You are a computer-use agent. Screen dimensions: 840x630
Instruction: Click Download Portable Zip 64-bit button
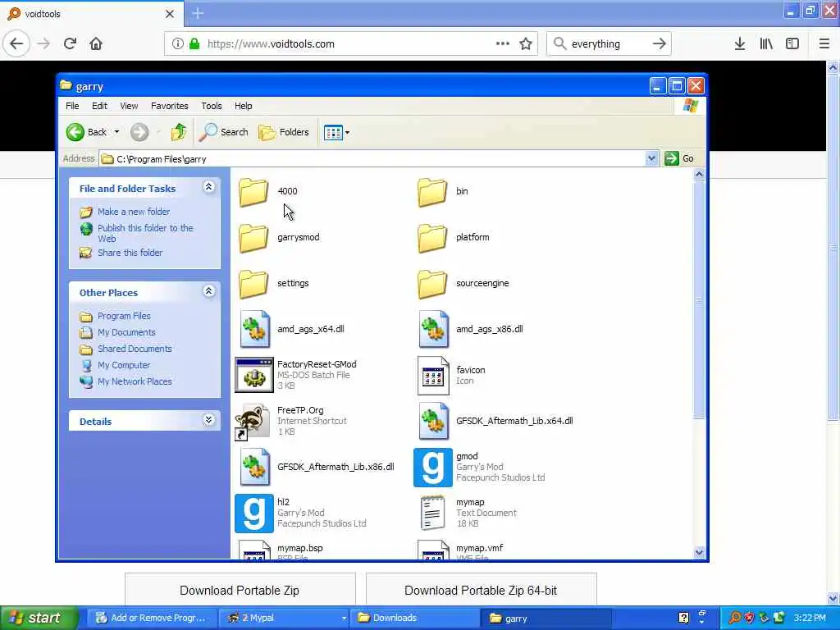[x=481, y=591]
